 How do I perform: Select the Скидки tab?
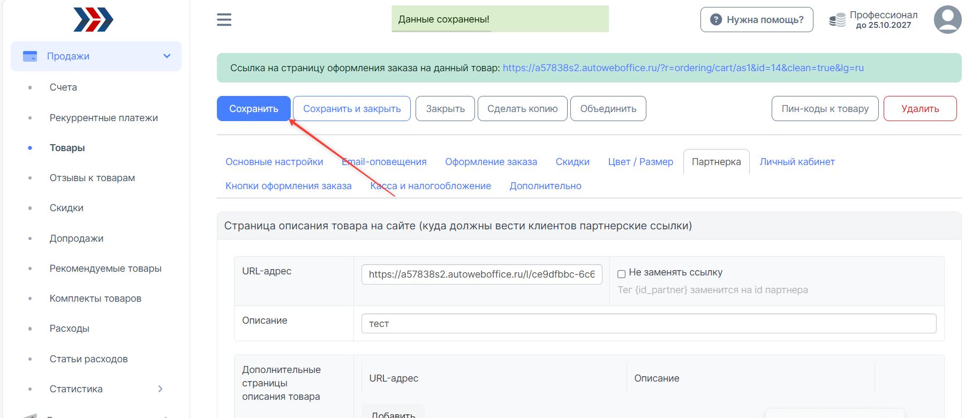(x=572, y=162)
